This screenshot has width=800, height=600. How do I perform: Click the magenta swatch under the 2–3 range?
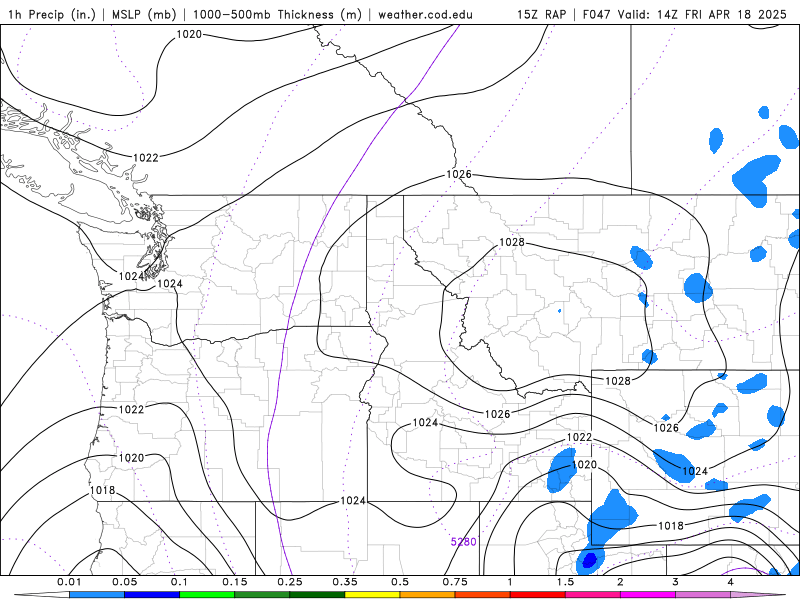648,595
